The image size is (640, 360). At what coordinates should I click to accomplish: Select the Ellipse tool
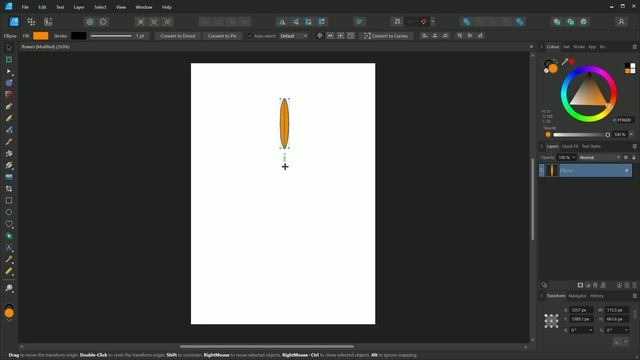9,212
